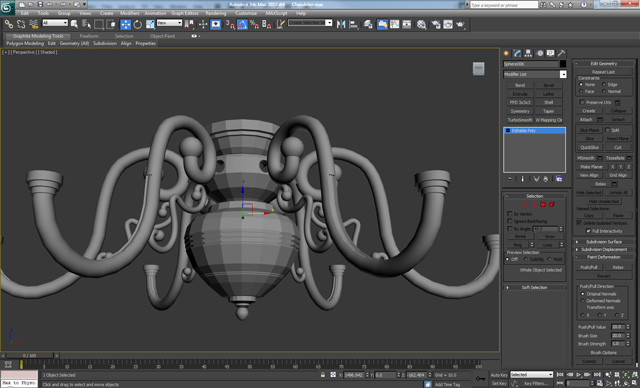Image resolution: width=640 pixels, height=388 pixels.
Task: Open Select by Name list icon
Action: click(x=86, y=24)
